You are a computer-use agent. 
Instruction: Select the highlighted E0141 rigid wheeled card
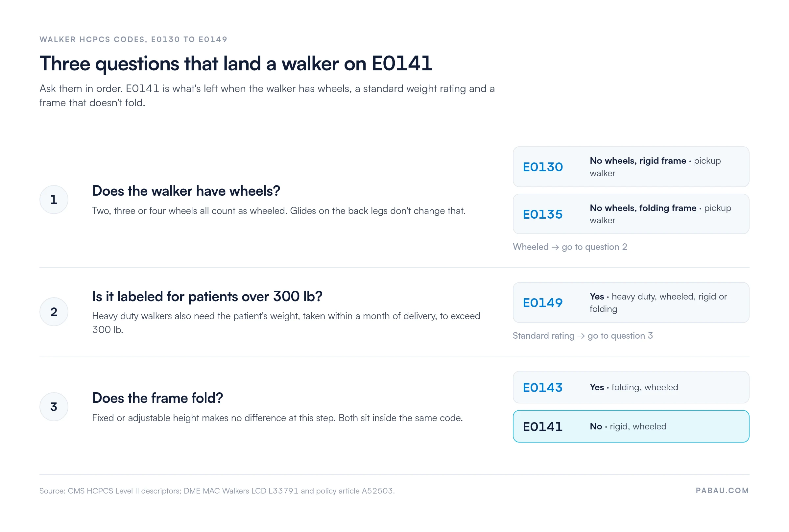pos(631,426)
